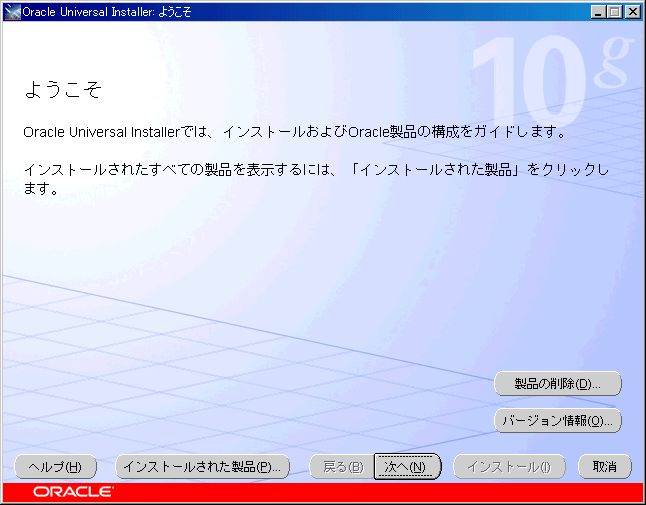Viewport: 646px width, 505px height.
Task: Open インストールされた製品(P) installed products list
Action: (x=202, y=466)
